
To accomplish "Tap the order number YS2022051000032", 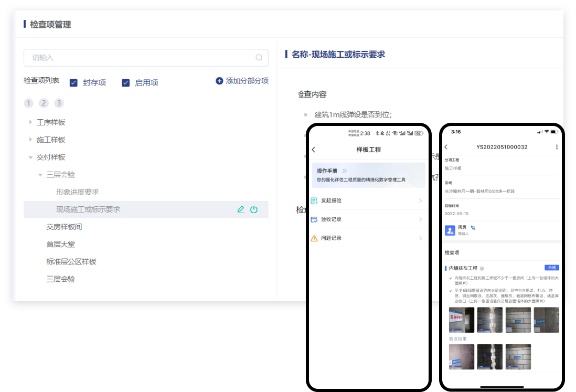I will point(502,147).
